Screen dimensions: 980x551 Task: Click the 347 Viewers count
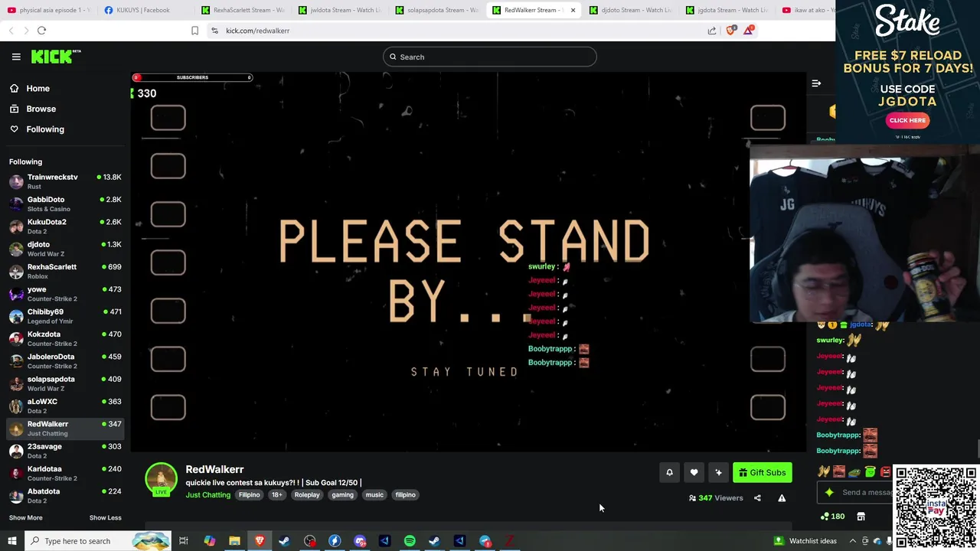tap(716, 498)
